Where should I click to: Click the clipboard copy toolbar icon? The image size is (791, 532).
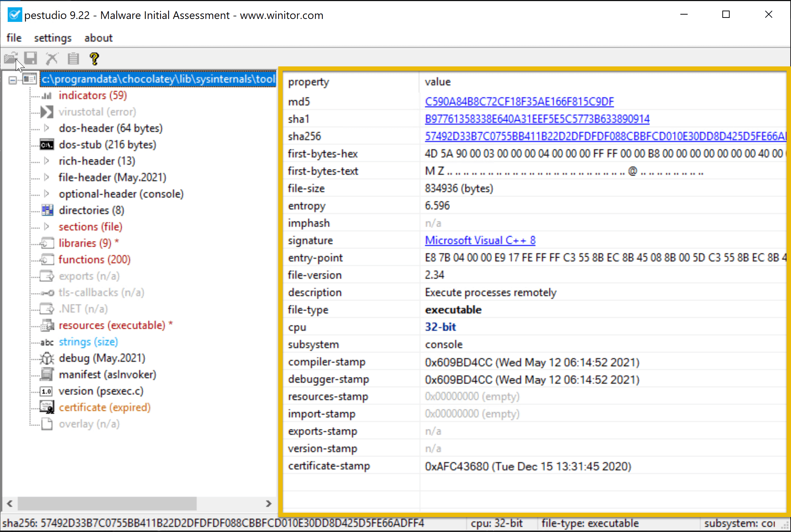coord(73,58)
